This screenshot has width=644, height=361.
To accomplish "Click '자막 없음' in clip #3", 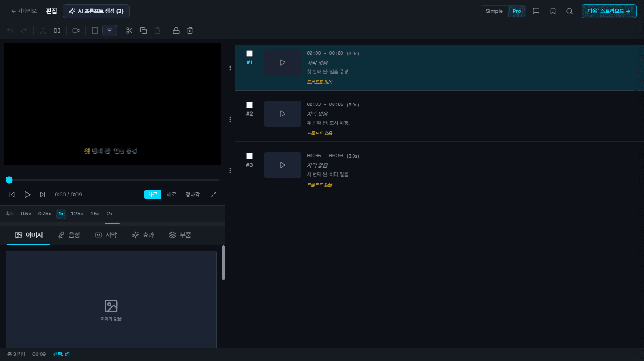I will (317, 165).
